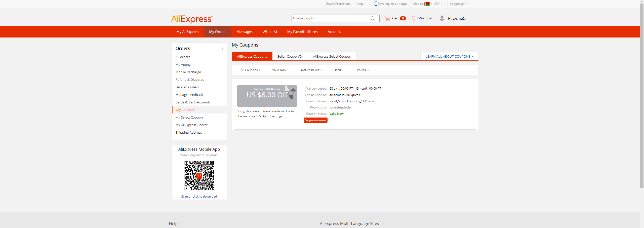Open the shopping cart icon

pos(387,18)
